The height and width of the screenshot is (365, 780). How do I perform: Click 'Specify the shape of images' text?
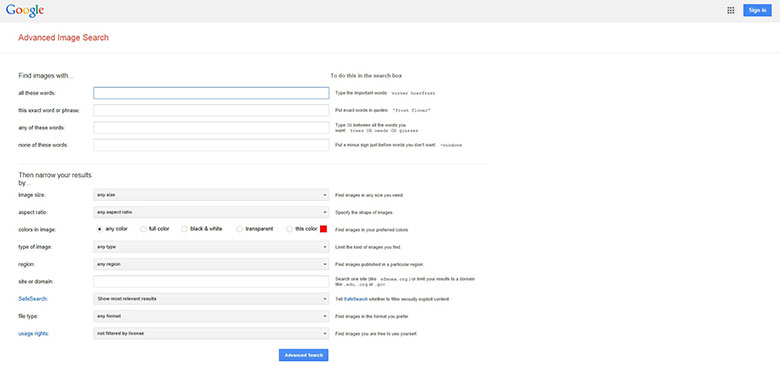pyautogui.click(x=365, y=213)
